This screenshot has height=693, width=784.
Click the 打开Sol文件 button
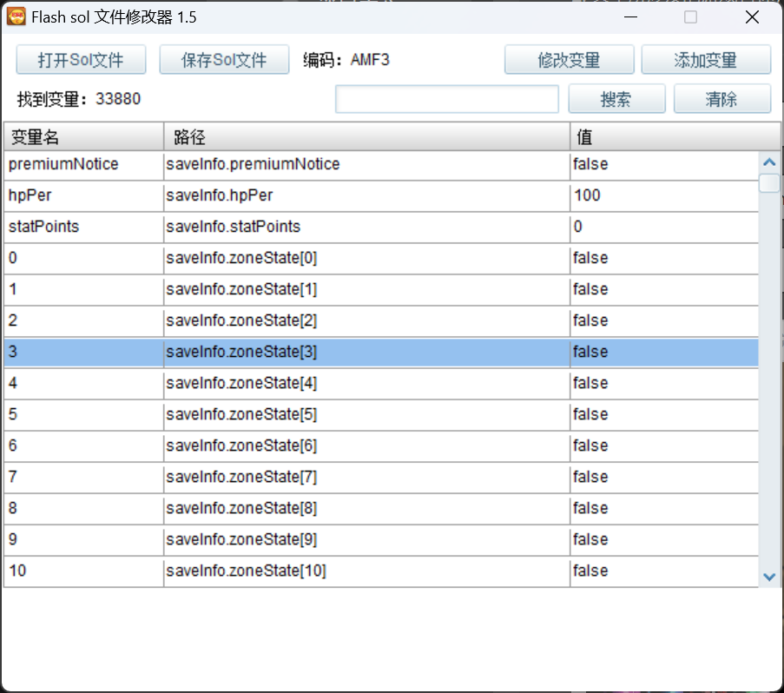click(x=81, y=60)
